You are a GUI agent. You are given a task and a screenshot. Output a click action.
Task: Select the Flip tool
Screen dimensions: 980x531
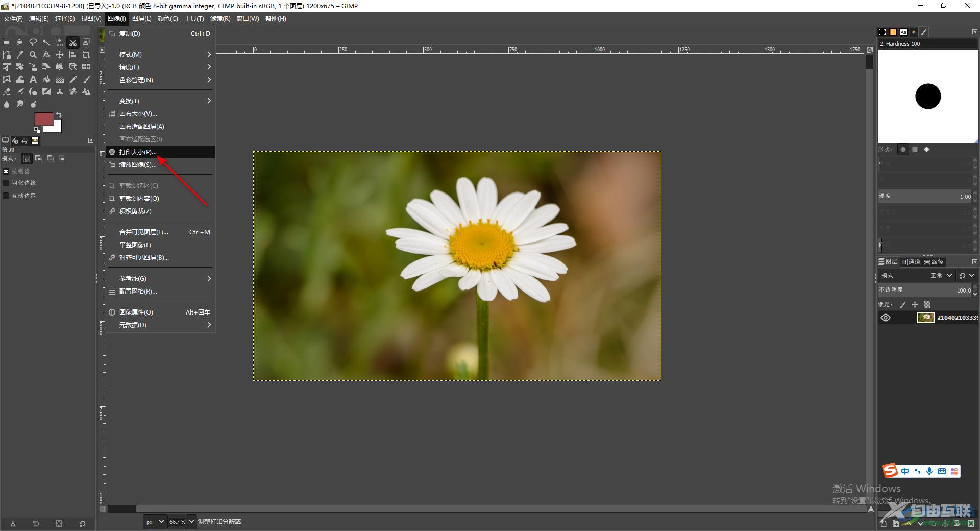click(86, 67)
